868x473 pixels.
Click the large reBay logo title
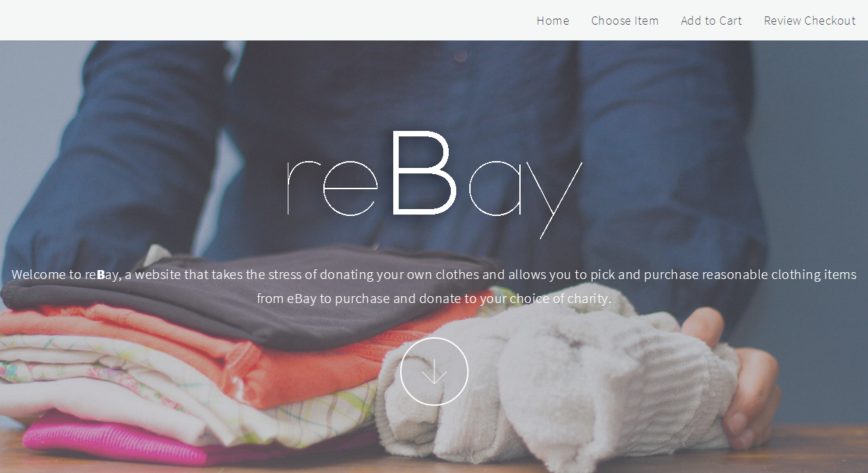pos(434,184)
